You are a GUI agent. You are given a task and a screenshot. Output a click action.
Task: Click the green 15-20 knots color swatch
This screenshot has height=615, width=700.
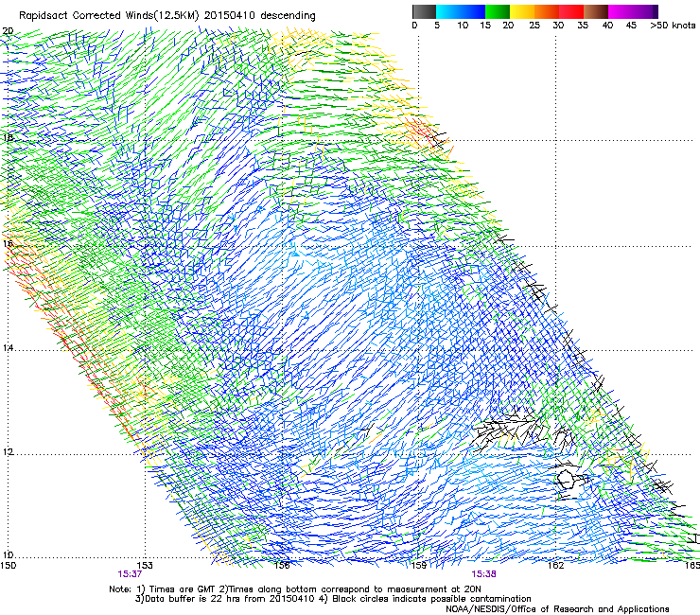coord(498,11)
